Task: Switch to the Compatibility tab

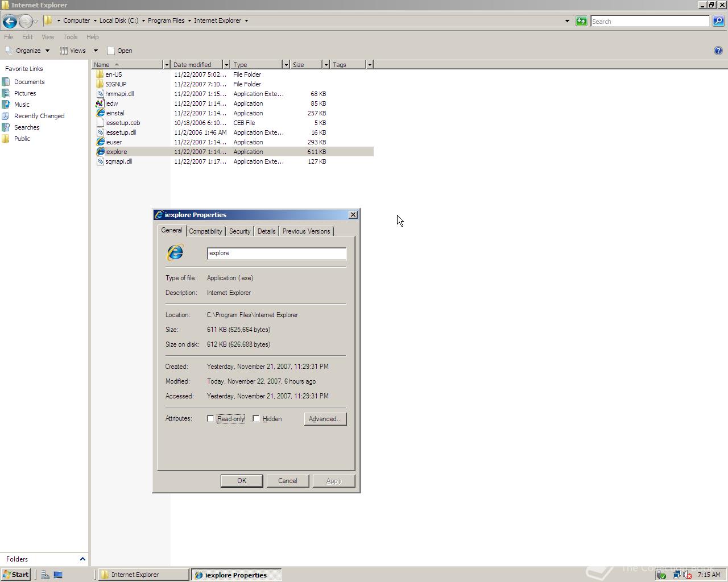Action: coord(205,231)
